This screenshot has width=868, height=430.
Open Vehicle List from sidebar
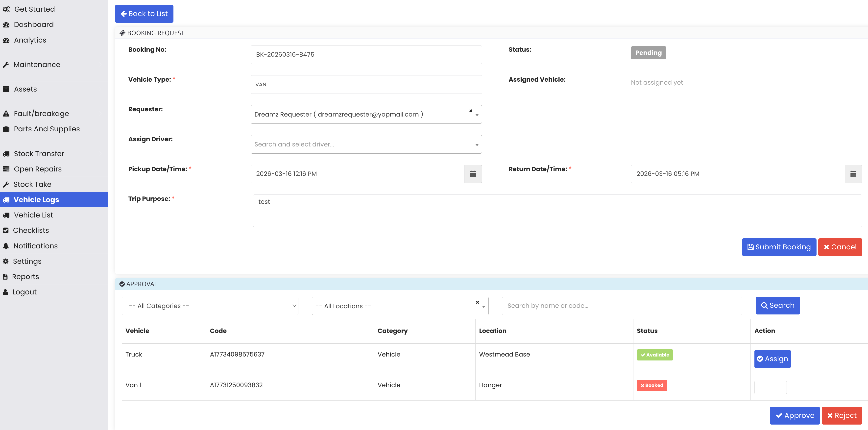coord(33,215)
